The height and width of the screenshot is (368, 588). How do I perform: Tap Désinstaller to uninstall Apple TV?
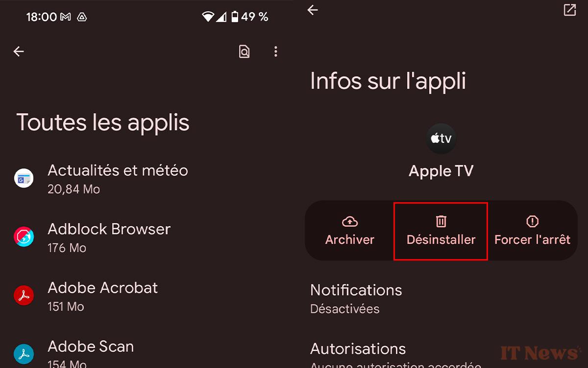(441, 231)
